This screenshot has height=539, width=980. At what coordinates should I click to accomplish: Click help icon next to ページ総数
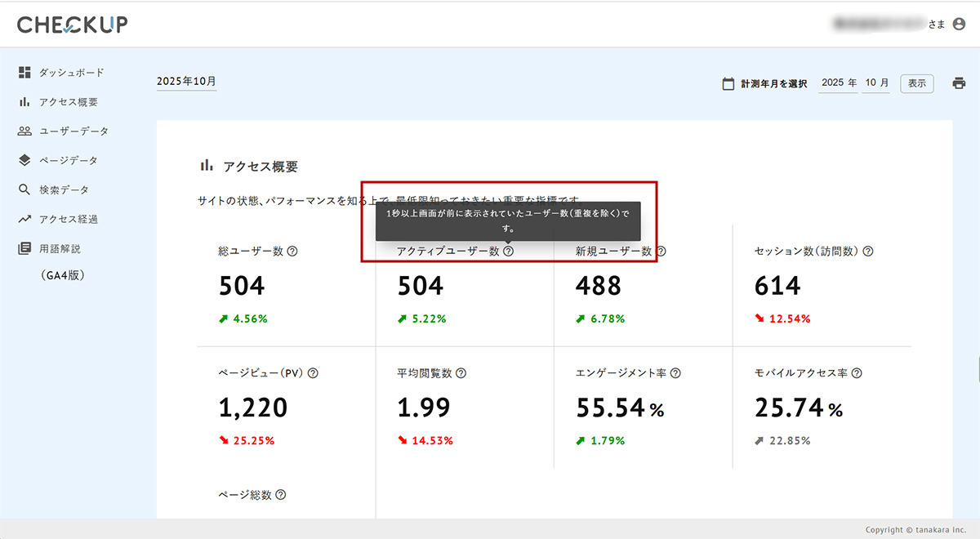tap(280, 495)
